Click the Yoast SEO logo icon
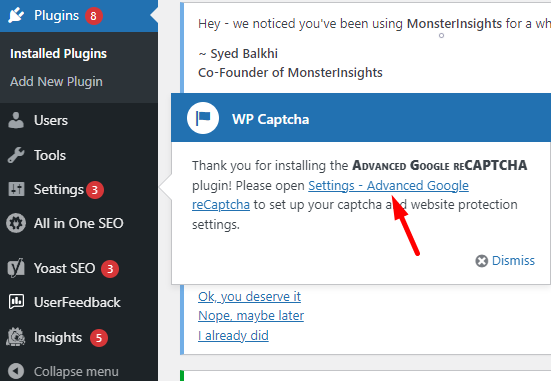This screenshot has width=551, height=381. [16, 268]
